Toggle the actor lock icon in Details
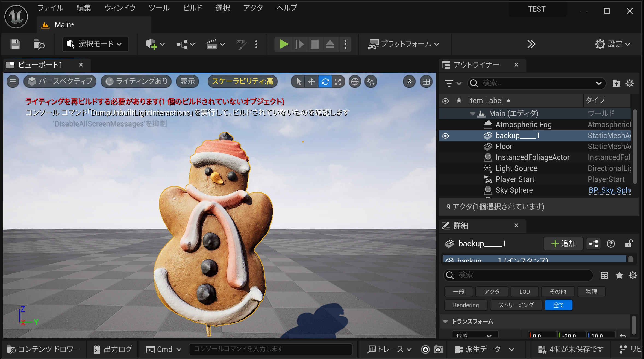 (x=628, y=244)
